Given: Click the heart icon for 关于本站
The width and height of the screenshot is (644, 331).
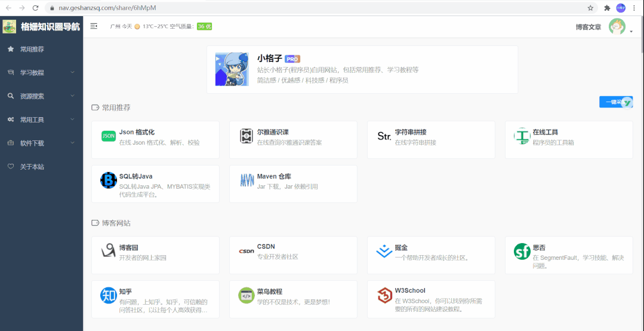Looking at the screenshot, I should point(11,167).
